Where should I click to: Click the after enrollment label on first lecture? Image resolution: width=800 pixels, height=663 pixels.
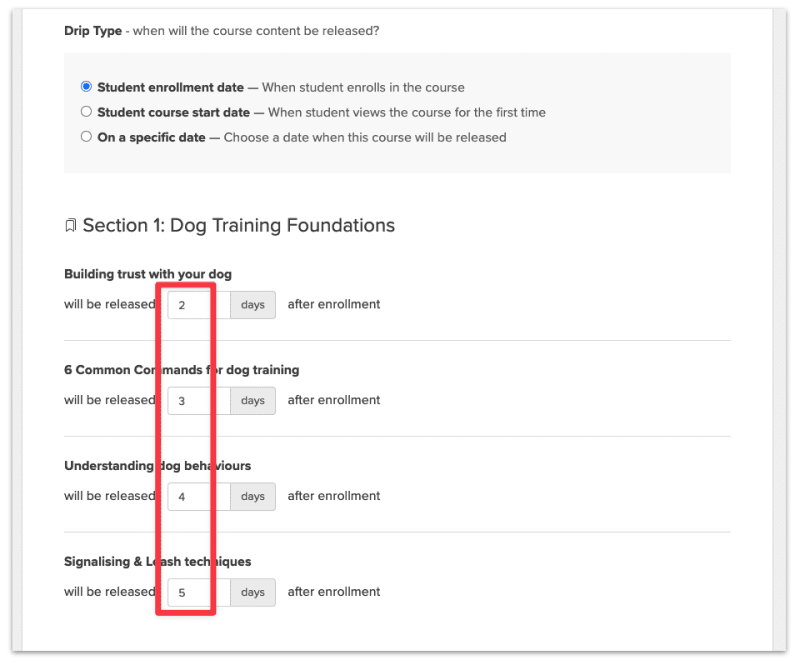point(333,304)
